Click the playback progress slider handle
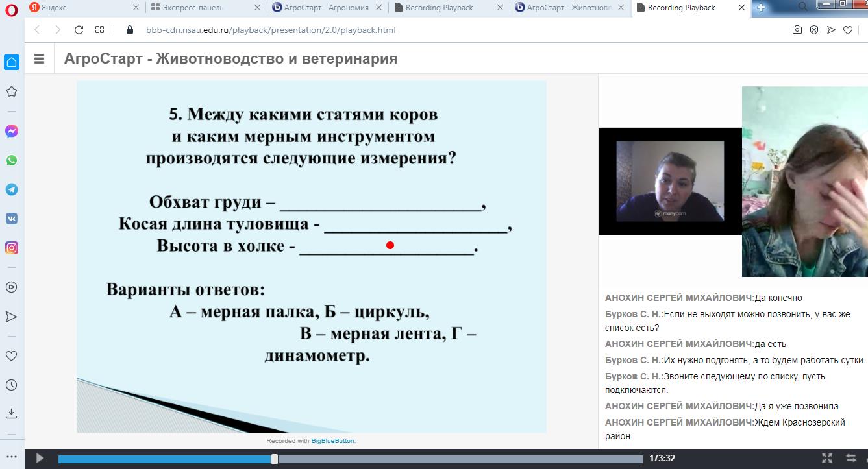This screenshot has height=469, width=868. (275, 459)
